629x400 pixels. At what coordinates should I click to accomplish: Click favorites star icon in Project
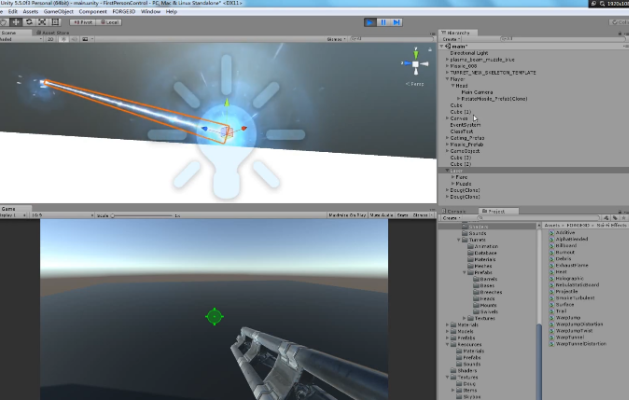pyautogui.click(x=623, y=218)
